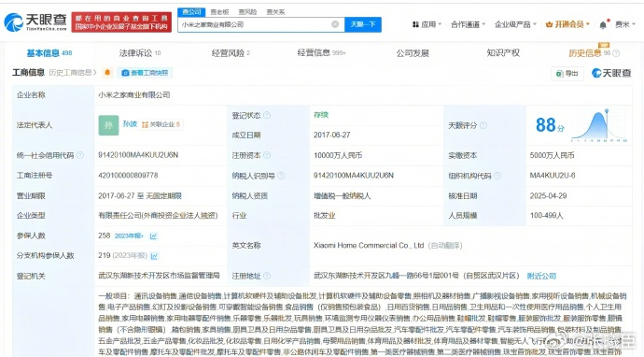
Task: Select 查关系 search tab
Action: coord(275,12)
